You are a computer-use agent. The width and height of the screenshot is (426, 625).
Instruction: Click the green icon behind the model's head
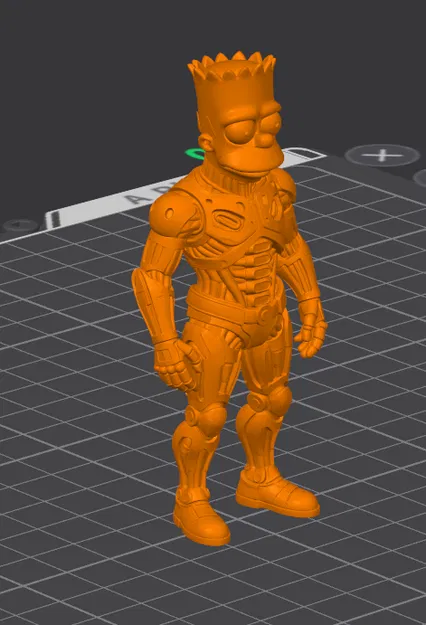click(x=194, y=153)
